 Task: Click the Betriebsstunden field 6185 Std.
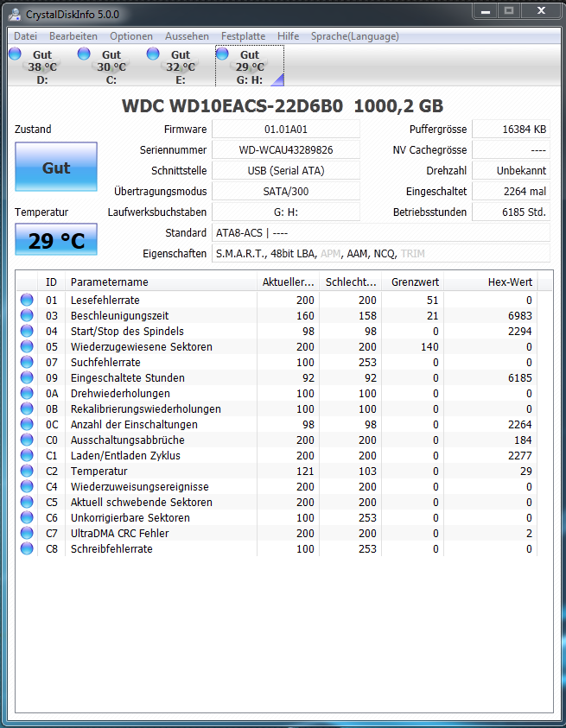[512, 212]
